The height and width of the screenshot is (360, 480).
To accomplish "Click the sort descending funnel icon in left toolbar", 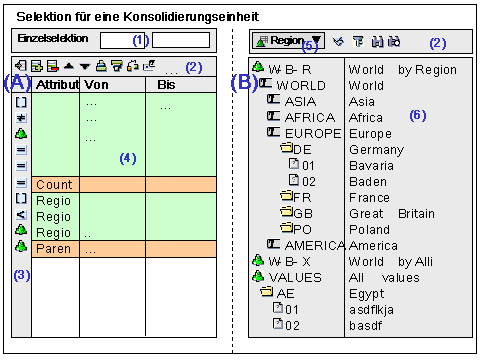I will pyautogui.click(x=117, y=66).
